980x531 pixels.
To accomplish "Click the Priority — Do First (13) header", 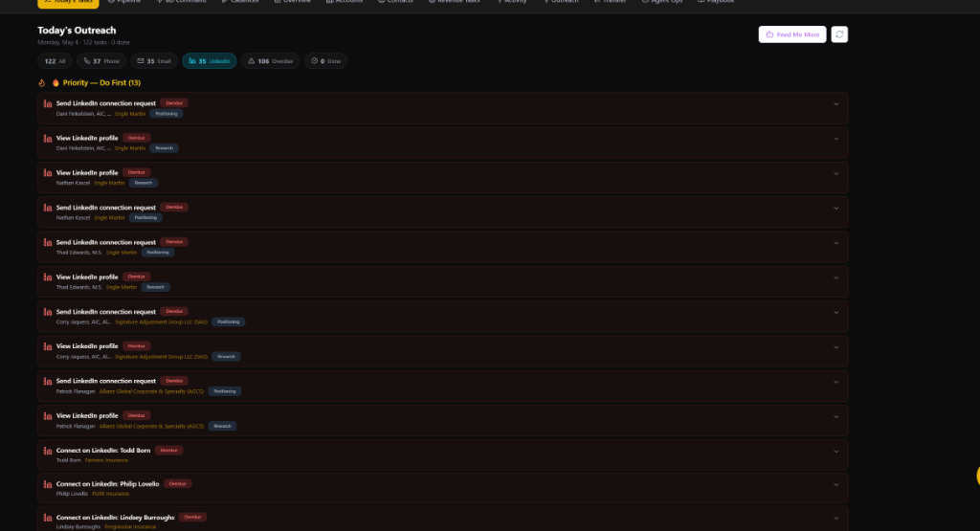I will tap(101, 82).
